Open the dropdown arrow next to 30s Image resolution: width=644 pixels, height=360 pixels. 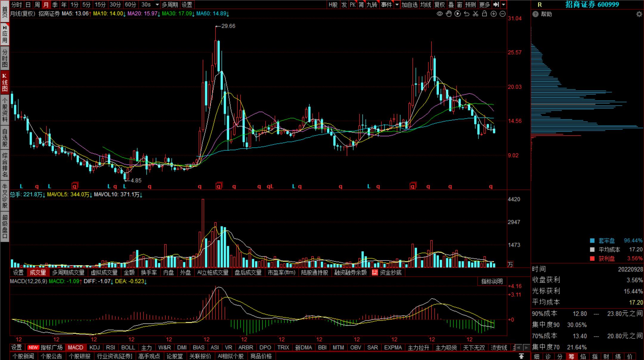point(157,4)
